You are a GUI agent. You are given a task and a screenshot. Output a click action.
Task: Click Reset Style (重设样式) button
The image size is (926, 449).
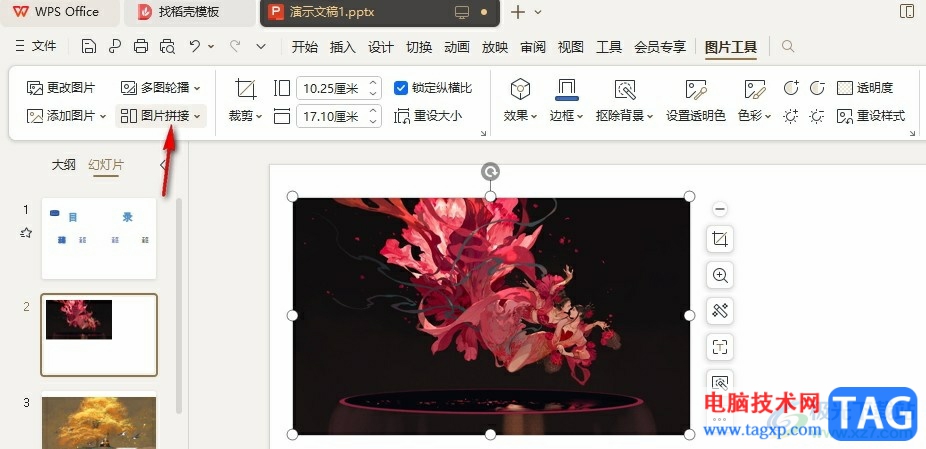[871, 116]
